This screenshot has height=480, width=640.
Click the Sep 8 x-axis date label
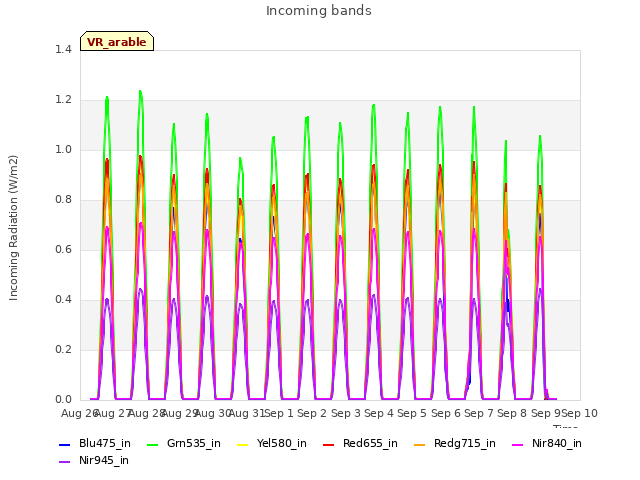coord(512,413)
